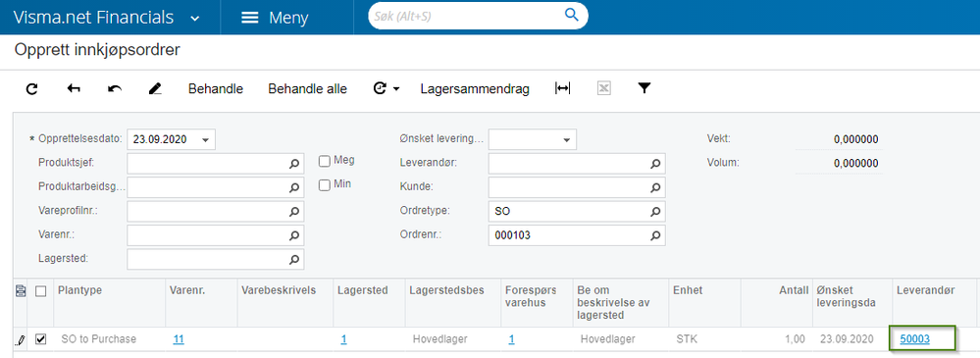Open lookup for Leverandør filter field
The height and width of the screenshot is (358, 980).
pos(655,164)
